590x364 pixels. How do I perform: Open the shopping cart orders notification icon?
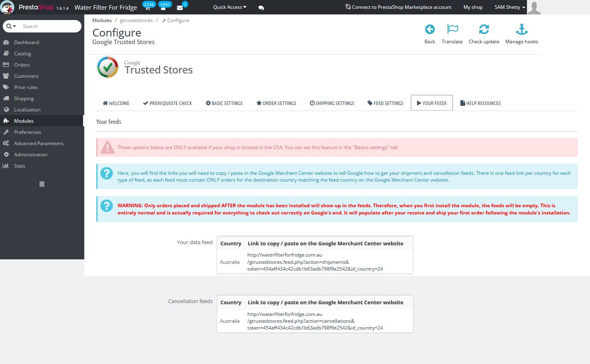click(x=148, y=8)
